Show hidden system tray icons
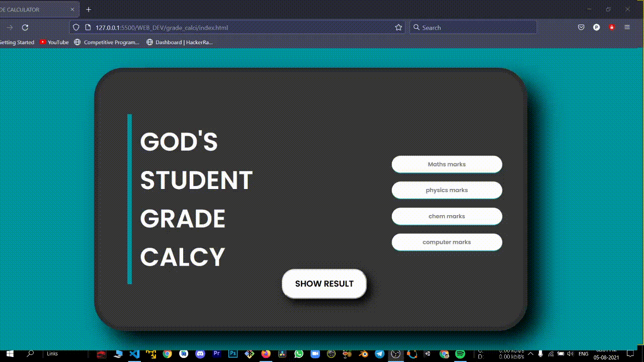Image resolution: width=644 pixels, height=362 pixels. (530, 354)
